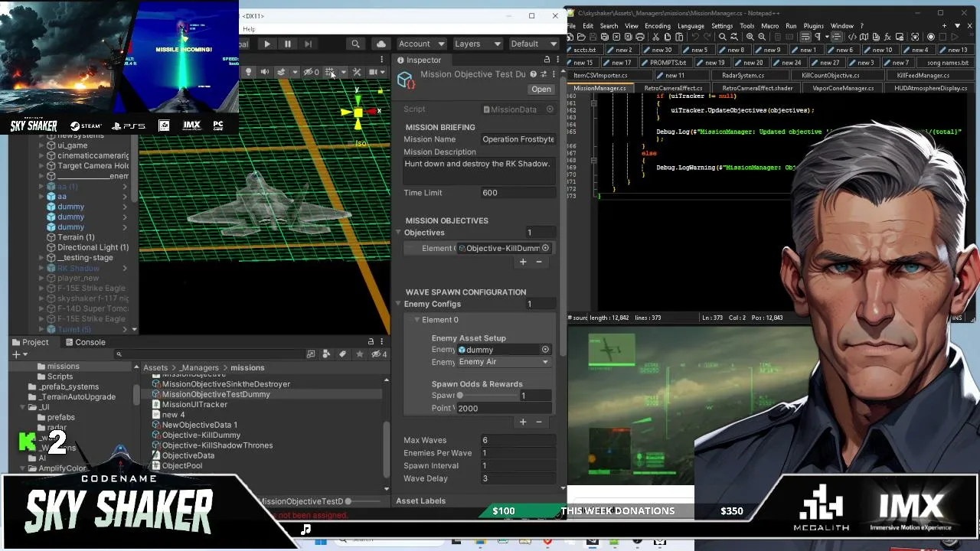Open the Enemy Air type dropdown
The width and height of the screenshot is (980, 551).
point(505,362)
